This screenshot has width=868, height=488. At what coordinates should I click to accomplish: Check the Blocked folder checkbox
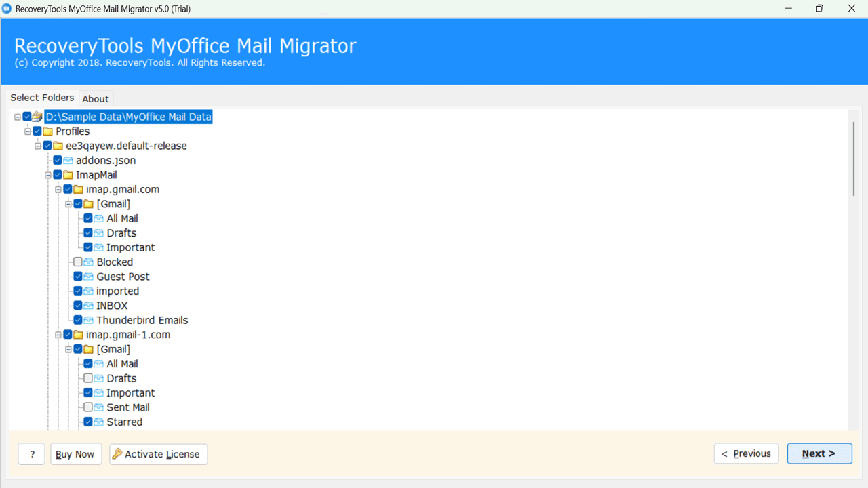pos(78,262)
